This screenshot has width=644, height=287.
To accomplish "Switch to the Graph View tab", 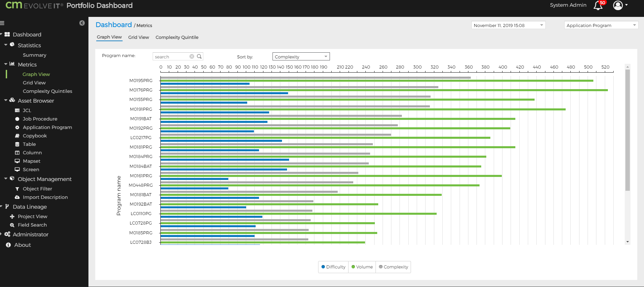I will click(x=109, y=37).
